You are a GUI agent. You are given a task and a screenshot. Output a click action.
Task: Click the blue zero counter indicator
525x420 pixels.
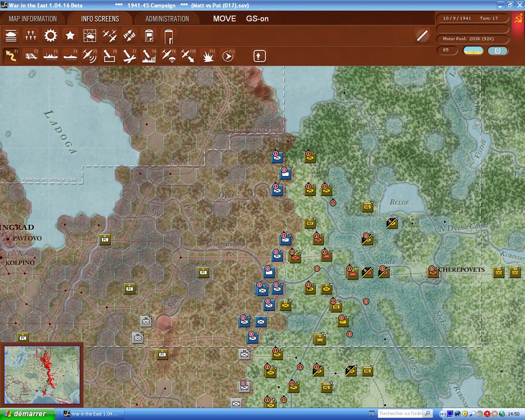(498, 50)
